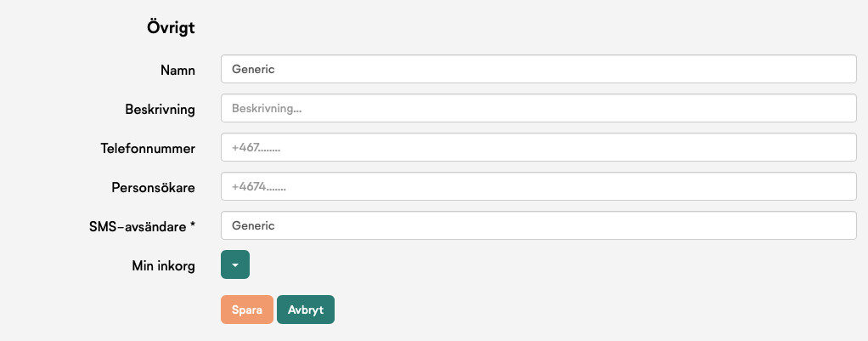Image resolution: width=868 pixels, height=341 pixels.
Task: Click the Övrigt section heading
Action: 171,27
